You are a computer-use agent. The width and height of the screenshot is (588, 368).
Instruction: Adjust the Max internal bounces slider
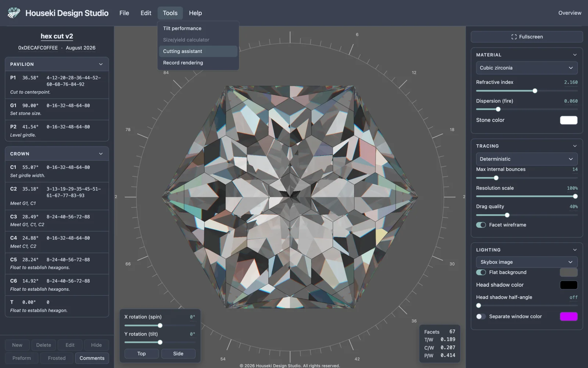point(527,178)
